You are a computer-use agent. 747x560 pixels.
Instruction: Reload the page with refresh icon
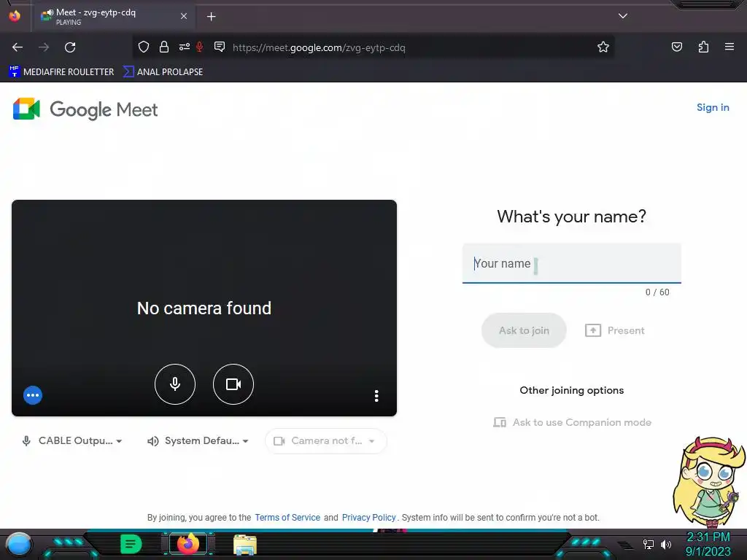point(70,47)
